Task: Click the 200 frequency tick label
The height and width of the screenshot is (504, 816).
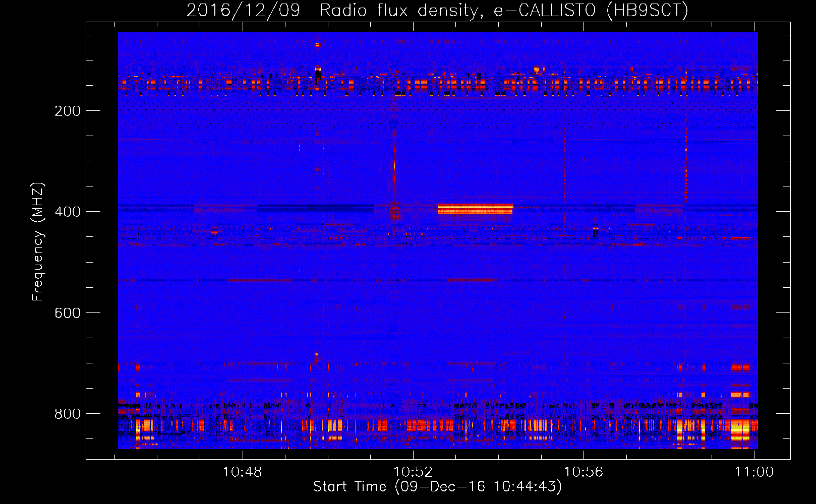Action: coord(68,111)
